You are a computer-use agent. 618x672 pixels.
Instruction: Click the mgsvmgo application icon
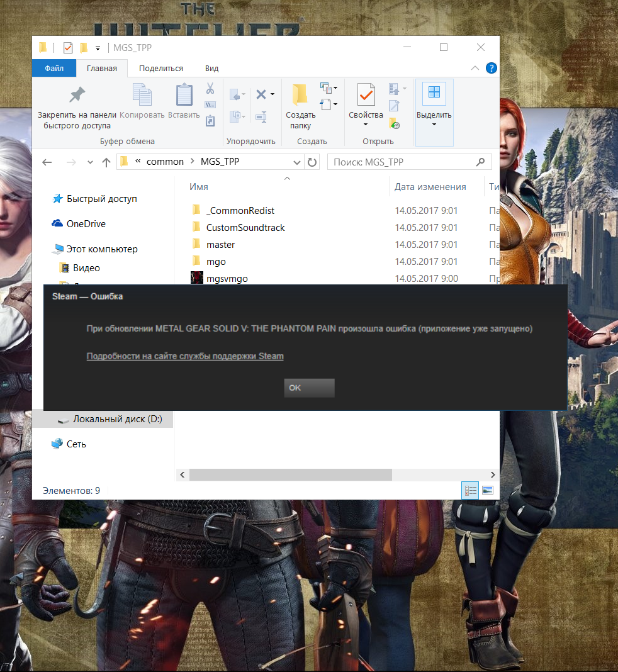pyautogui.click(x=197, y=277)
